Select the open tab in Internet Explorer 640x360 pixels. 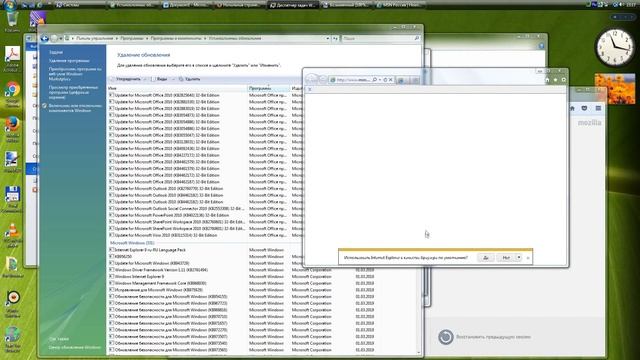pos(401,80)
